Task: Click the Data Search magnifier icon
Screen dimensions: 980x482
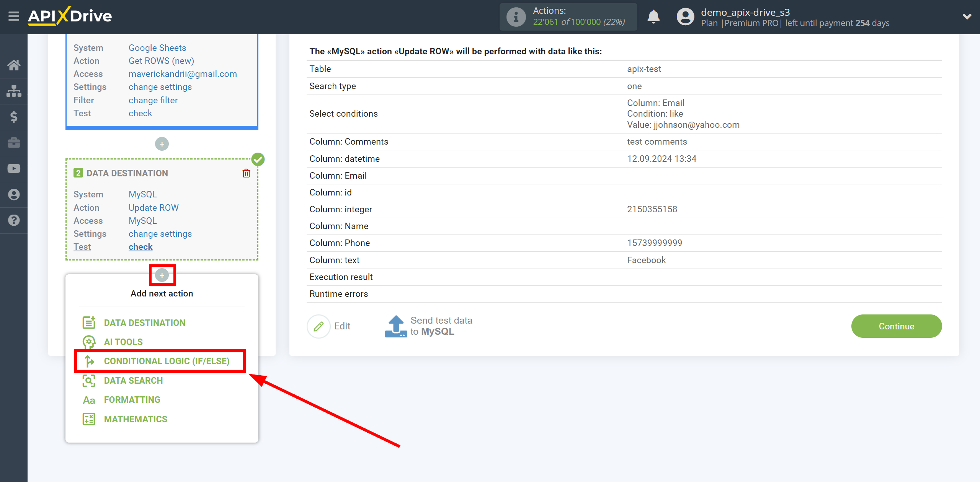Action: [x=89, y=381]
